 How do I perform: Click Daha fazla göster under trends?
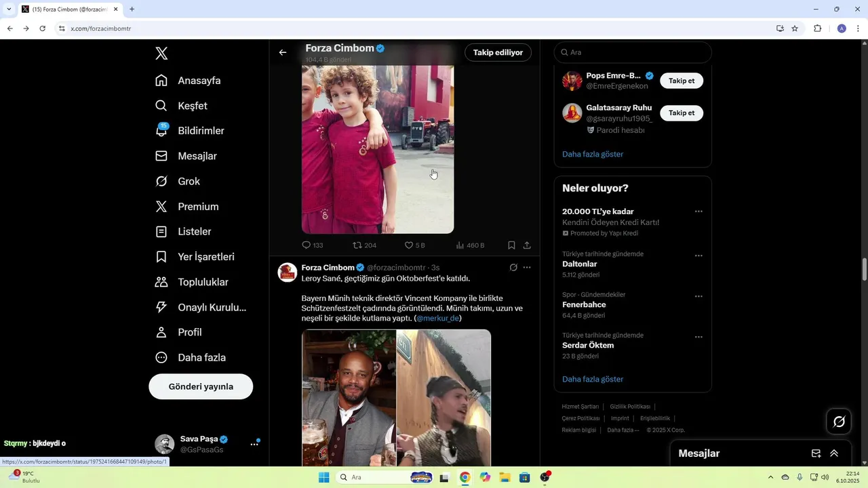[593, 379]
